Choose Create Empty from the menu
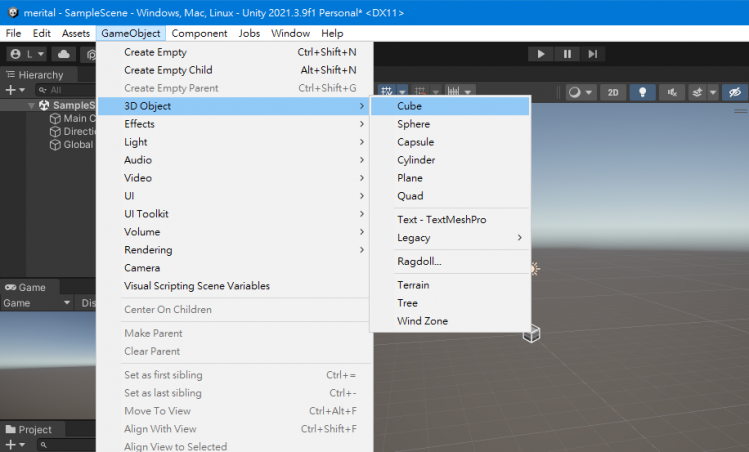This screenshot has height=452, width=749. (x=234, y=52)
